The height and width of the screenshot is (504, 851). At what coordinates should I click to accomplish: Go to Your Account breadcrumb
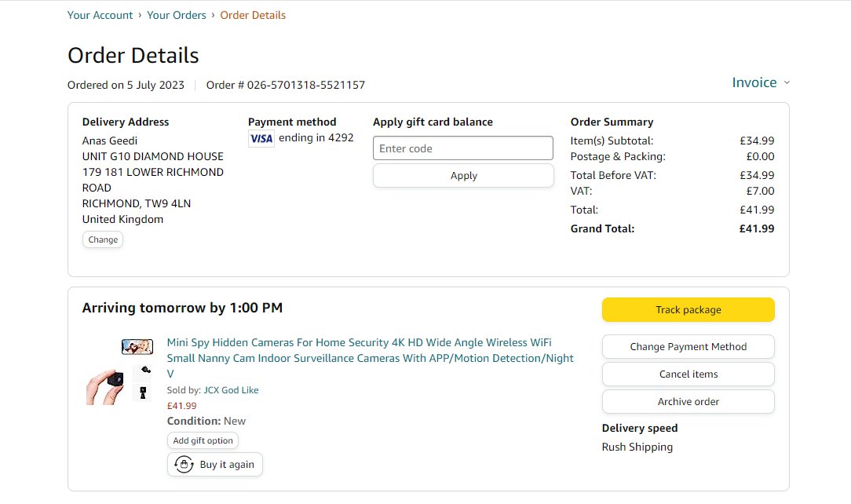click(x=100, y=15)
